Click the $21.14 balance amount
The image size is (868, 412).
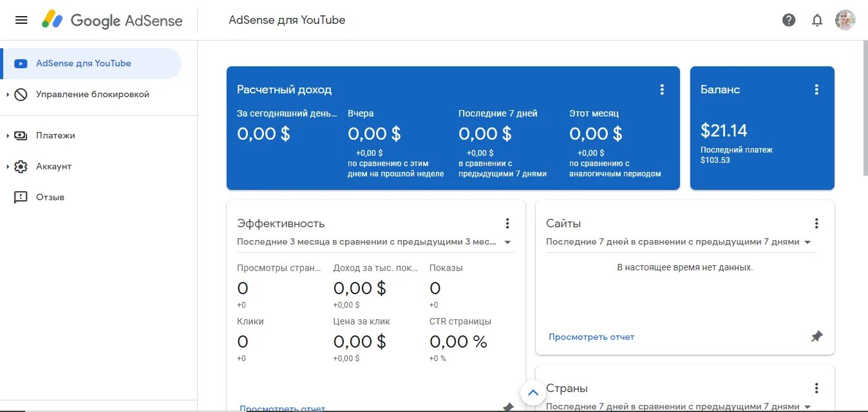(x=724, y=131)
